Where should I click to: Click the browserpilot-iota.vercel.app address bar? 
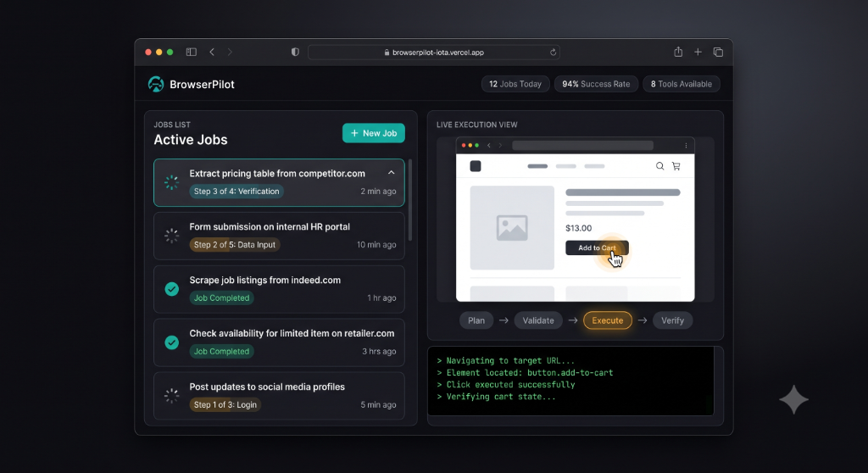click(433, 52)
